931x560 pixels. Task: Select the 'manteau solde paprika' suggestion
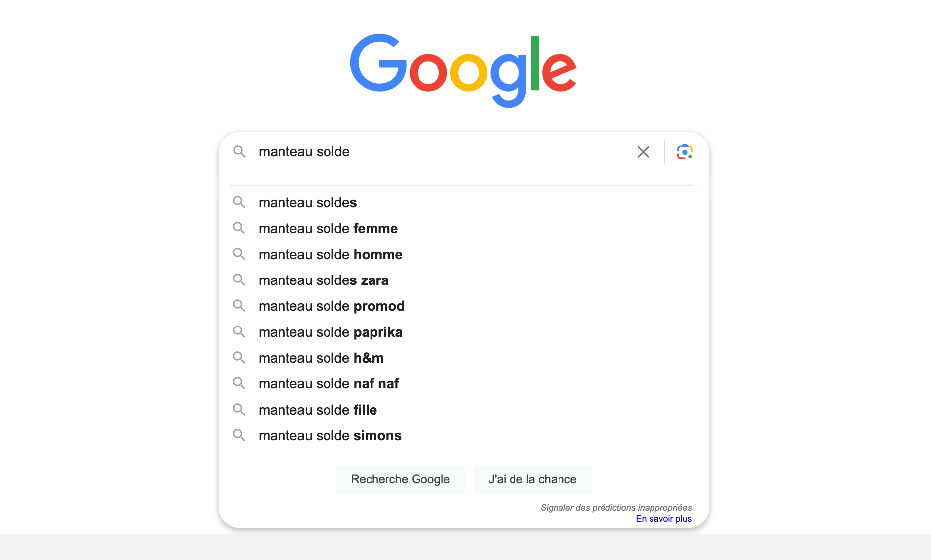(464, 332)
